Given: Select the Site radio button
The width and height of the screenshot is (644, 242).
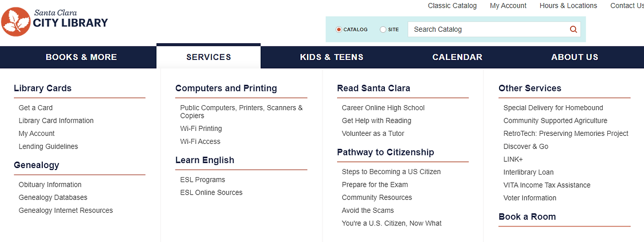Looking at the screenshot, I should [x=383, y=30].
